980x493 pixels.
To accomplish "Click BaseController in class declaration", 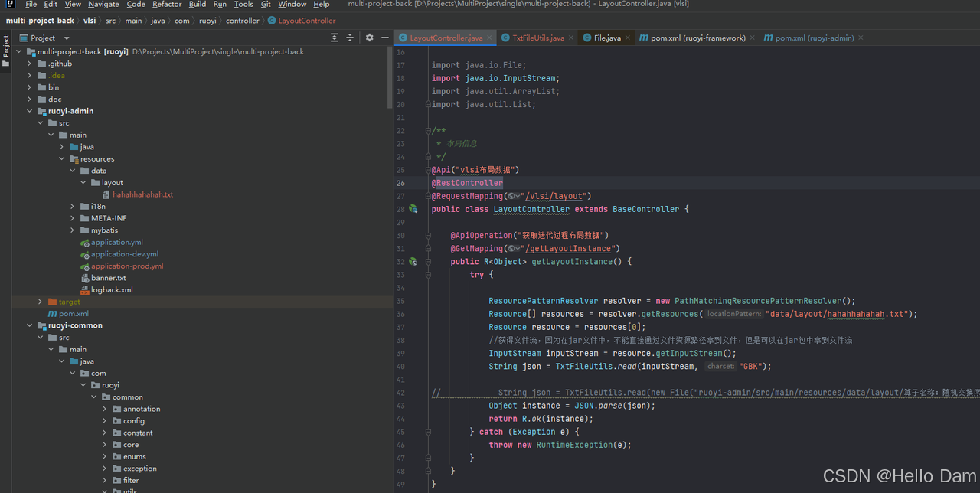I will (645, 209).
